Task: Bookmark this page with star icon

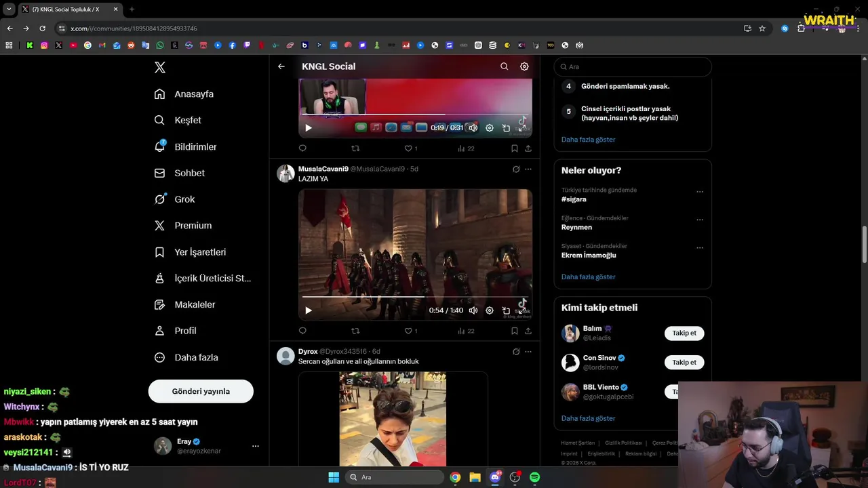Action: click(762, 28)
